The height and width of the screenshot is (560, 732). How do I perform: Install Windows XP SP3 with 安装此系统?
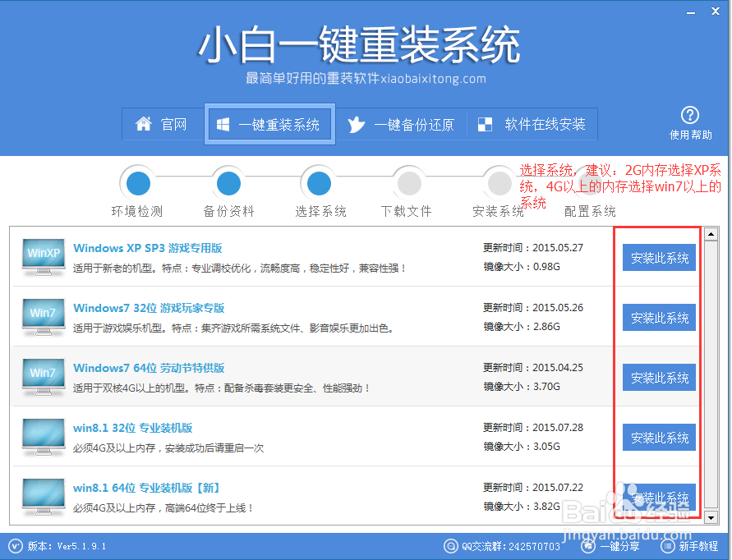point(659,258)
